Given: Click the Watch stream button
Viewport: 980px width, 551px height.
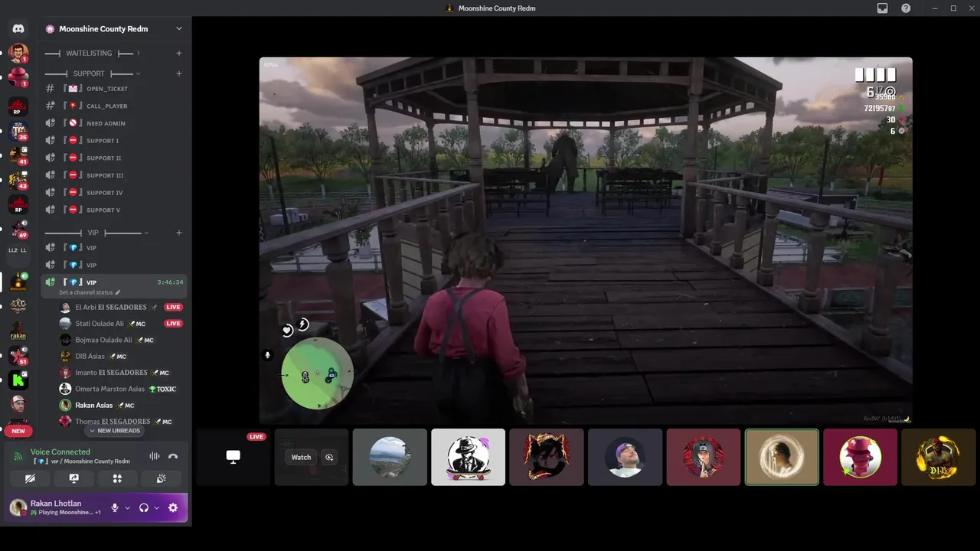Looking at the screenshot, I should (x=301, y=458).
